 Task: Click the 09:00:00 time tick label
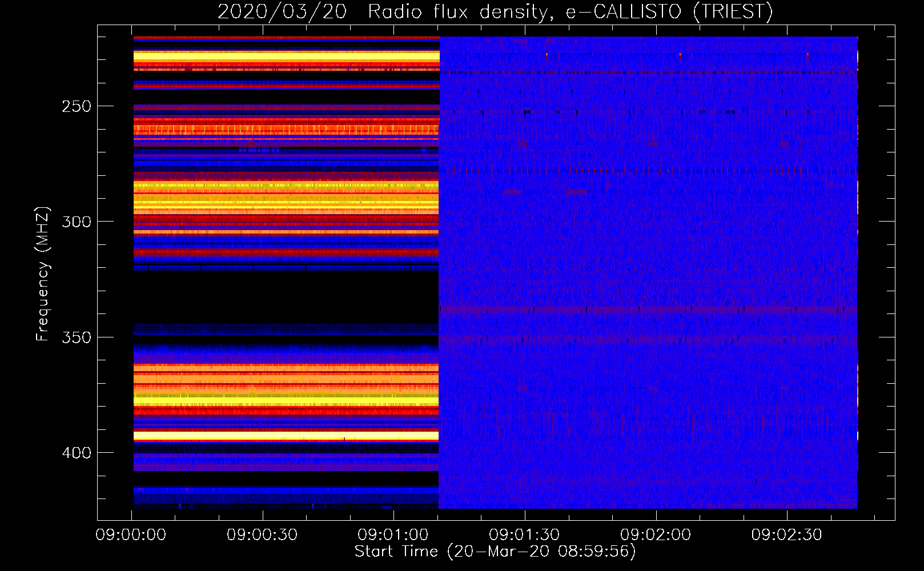[131, 535]
